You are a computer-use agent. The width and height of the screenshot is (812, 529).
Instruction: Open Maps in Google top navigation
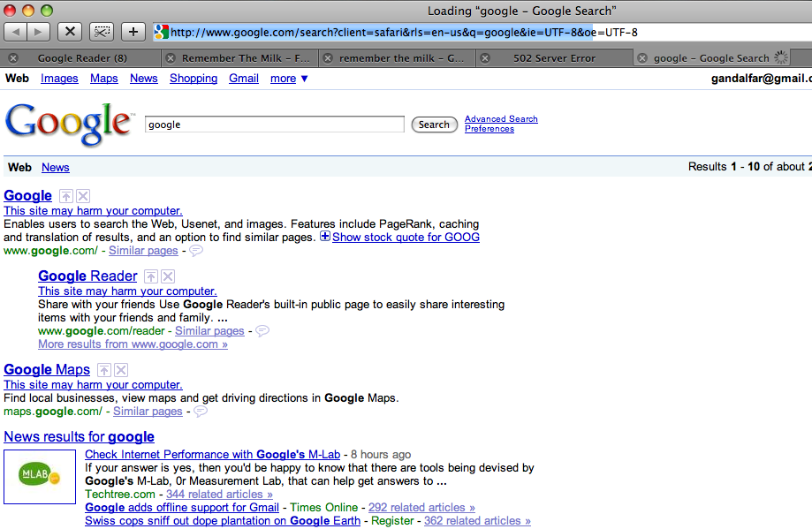pos(104,79)
